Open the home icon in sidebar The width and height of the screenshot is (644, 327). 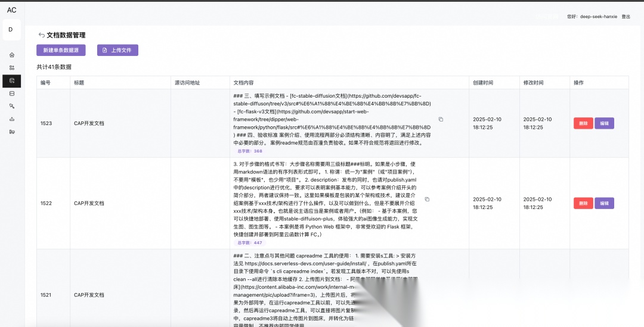tap(12, 55)
